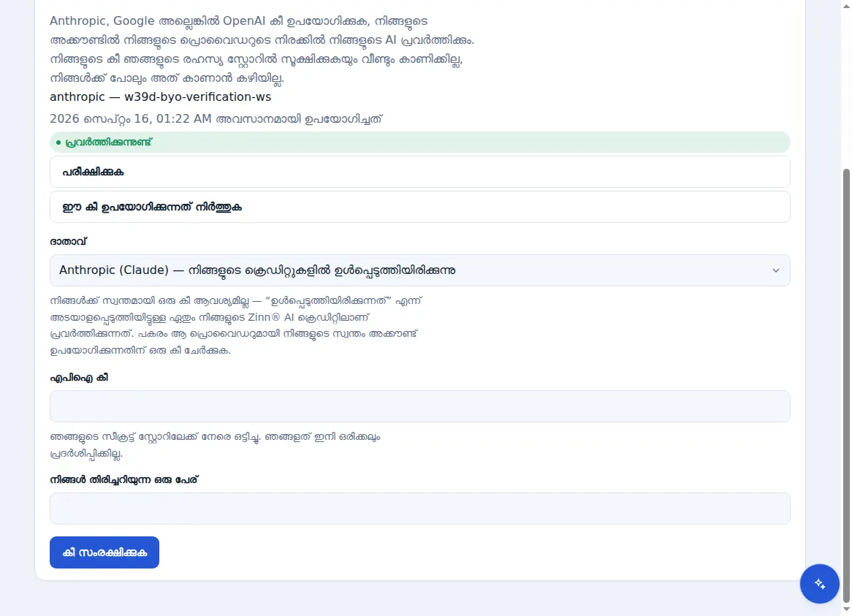Viewport: 852px width, 616px height.
Task: Click the കീ സംരക്ഷിക്കുക save key button
Action: pyautogui.click(x=104, y=552)
